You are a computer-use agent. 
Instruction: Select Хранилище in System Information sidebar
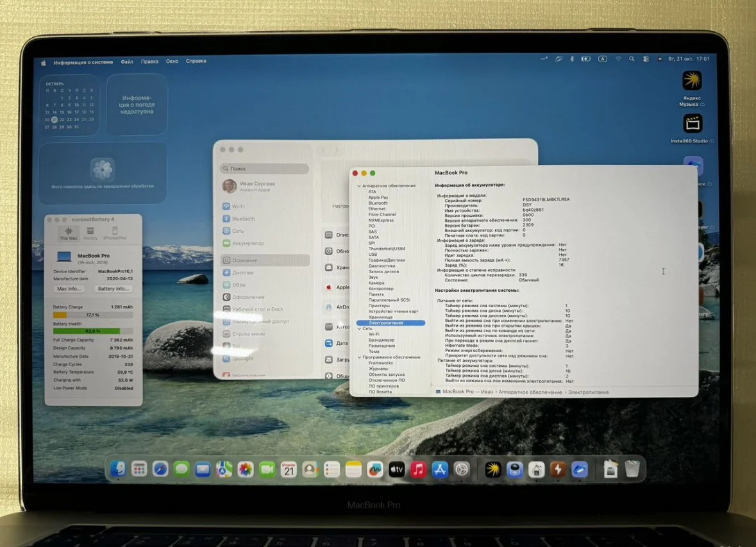(380, 317)
